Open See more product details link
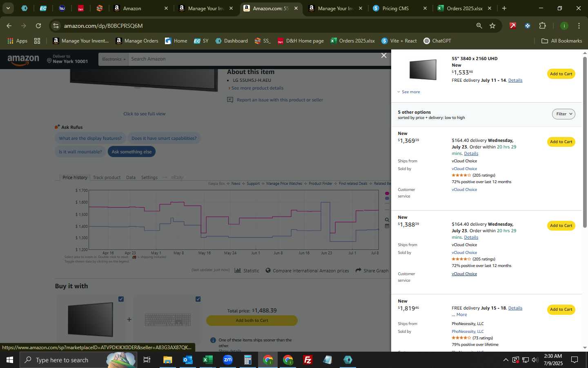The height and width of the screenshot is (368, 588). (257, 88)
